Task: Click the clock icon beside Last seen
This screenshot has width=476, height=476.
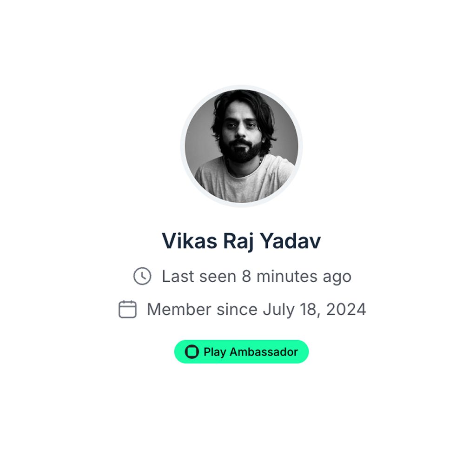Action: coord(142,276)
